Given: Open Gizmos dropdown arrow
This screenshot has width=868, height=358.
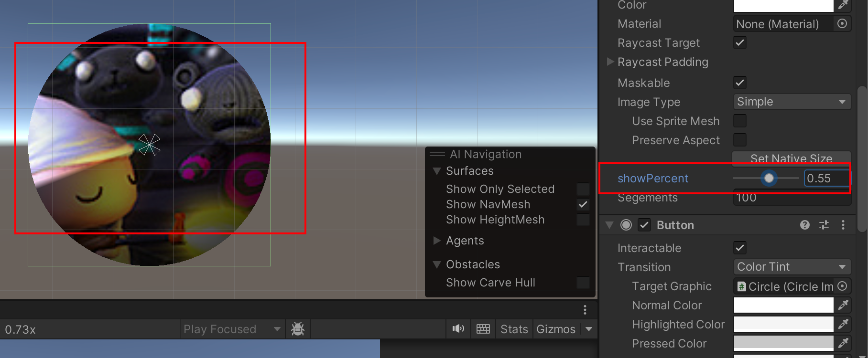Looking at the screenshot, I should pyautogui.click(x=589, y=329).
